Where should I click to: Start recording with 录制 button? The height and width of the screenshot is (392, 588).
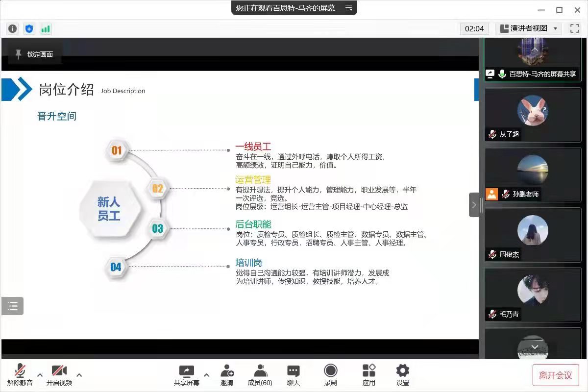click(x=331, y=375)
